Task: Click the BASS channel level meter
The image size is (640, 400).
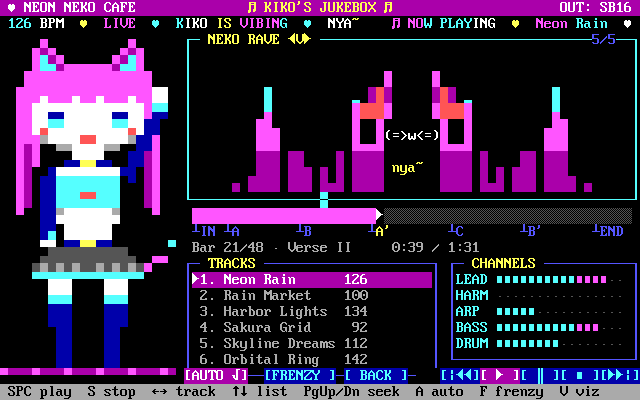Action: [560, 327]
